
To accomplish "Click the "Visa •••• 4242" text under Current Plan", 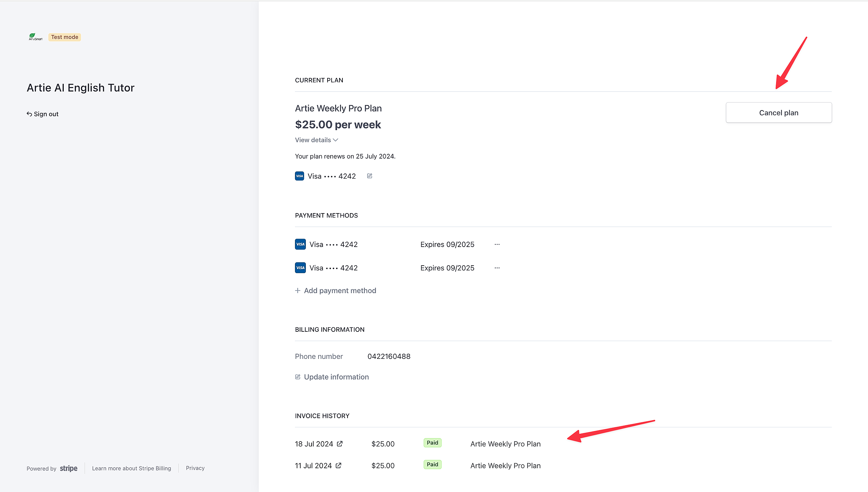I will pos(332,176).
